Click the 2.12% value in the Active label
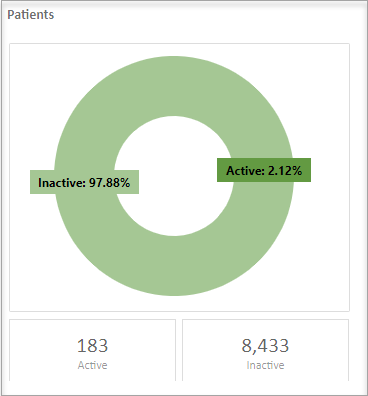The height and width of the screenshot is (396, 368). point(285,171)
